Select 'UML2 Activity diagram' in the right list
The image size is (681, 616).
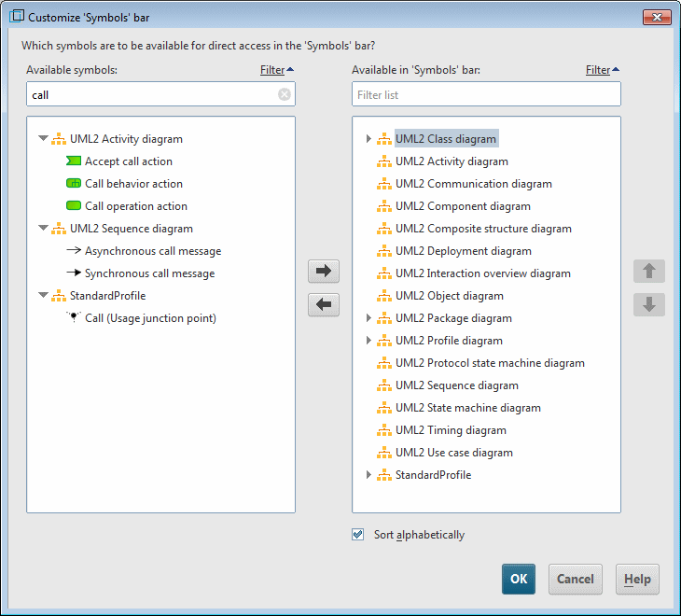[x=452, y=161]
